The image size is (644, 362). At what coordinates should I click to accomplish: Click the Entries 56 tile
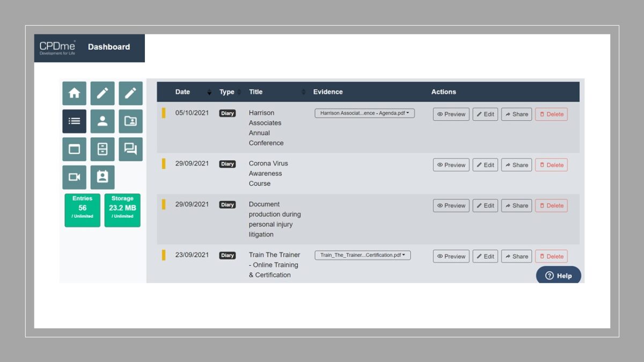coord(82,210)
